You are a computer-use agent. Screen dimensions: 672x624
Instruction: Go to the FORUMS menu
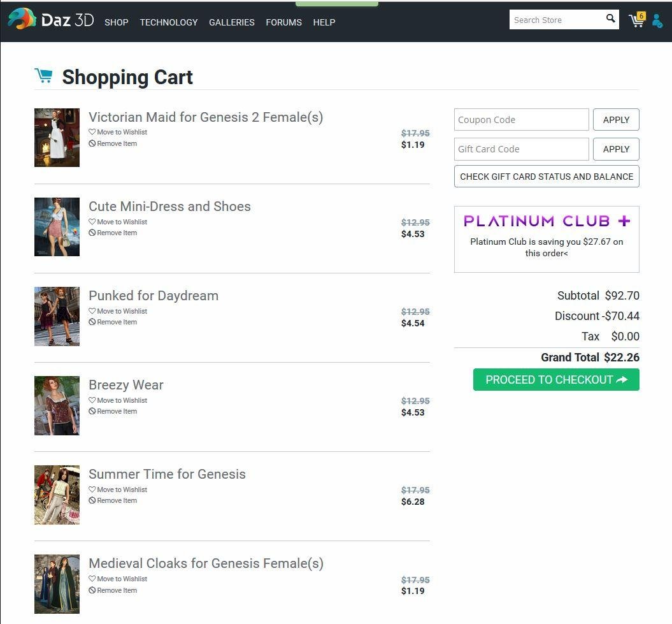point(283,22)
